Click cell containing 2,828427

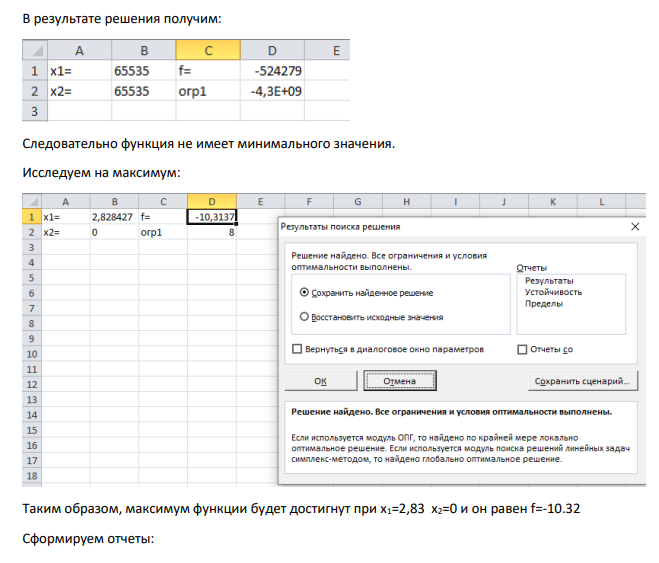pyautogui.click(x=114, y=217)
